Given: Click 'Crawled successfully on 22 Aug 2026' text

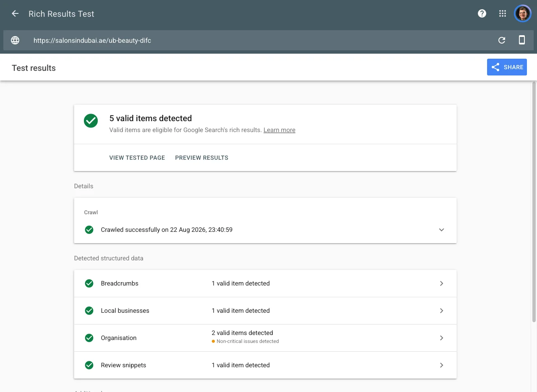Looking at the screenshot, I should pyautogui.click(x=167, y=230).
